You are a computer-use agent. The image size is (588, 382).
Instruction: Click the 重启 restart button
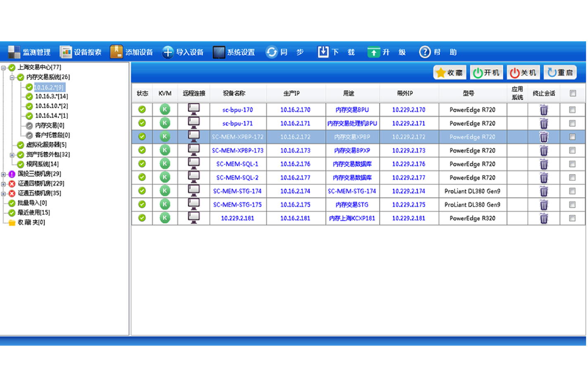click(x=560, y=73)
